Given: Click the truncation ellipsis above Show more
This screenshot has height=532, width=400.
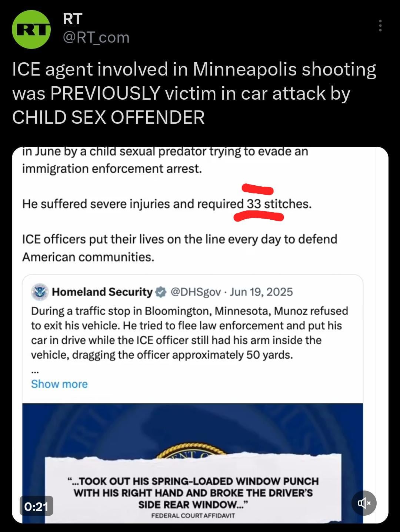Looking at the screenshot, I should 34,370.
